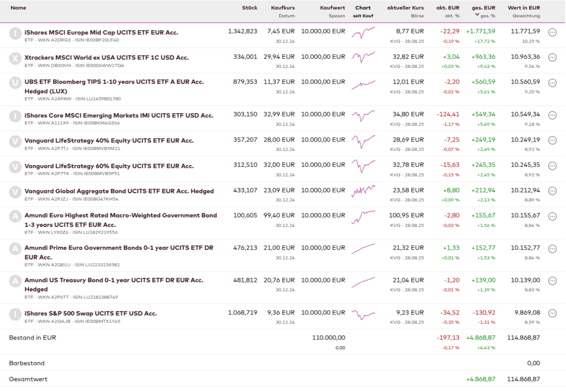Open iShares MSCI Europe Mid Cap UCITS ETF link
Image resolution: width=566 pixels, height=392 pixels.
click(x=101, y=32)
